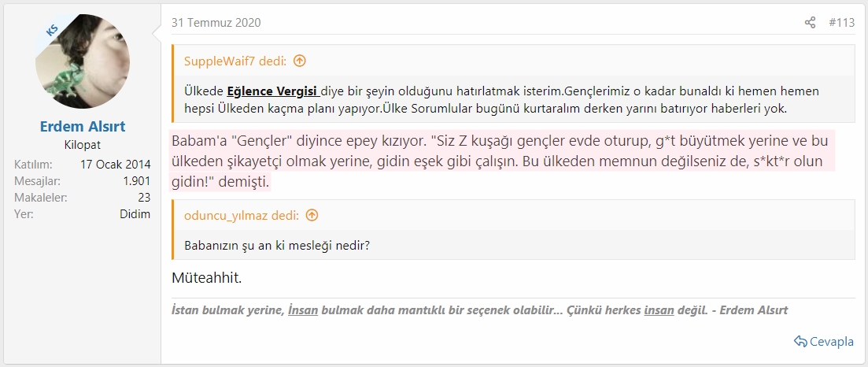Click the 'Mesajlar:' label
Image resolution: width=868 pixels, height=367 pixels.
[37, 181]
